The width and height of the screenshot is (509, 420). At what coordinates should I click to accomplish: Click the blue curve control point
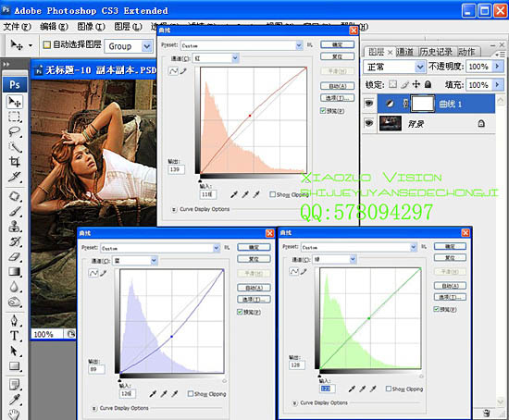(x=172, y=337)
